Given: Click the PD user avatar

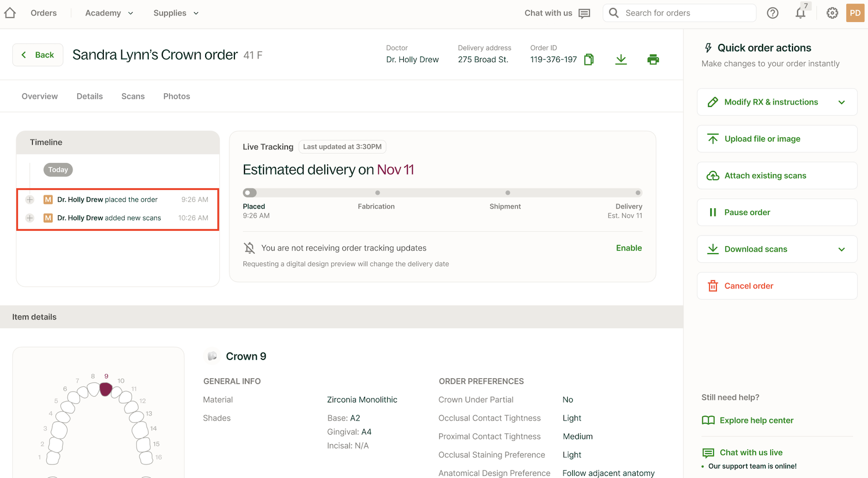Looking at the screenshot, I should coord(855,13).
